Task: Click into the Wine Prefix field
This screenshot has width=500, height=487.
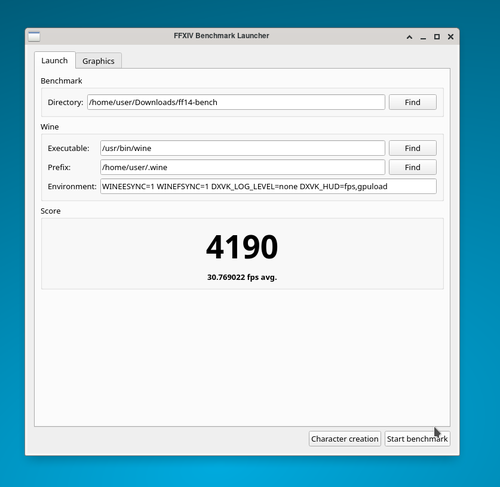Action: point(243,167)
